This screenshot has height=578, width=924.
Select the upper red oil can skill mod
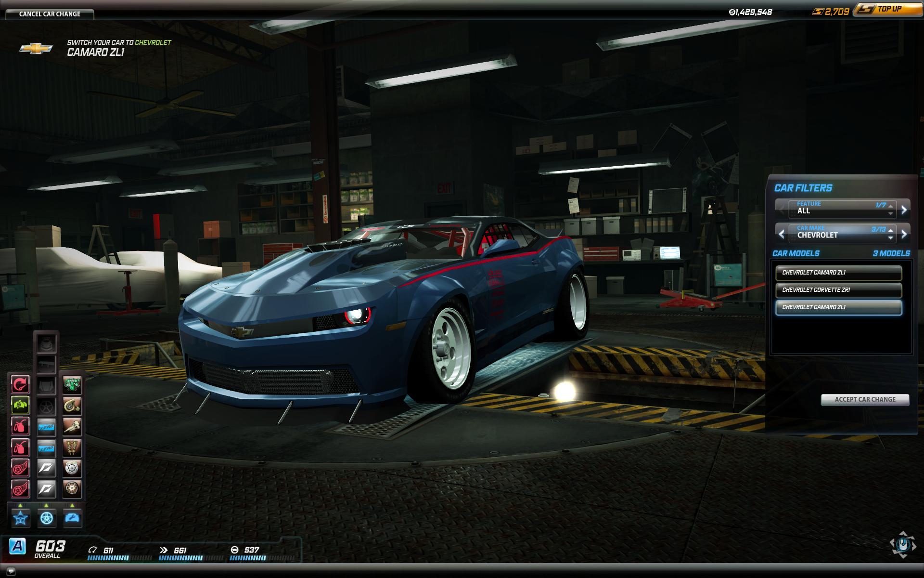pyautogui.click(x=20, y=426)
